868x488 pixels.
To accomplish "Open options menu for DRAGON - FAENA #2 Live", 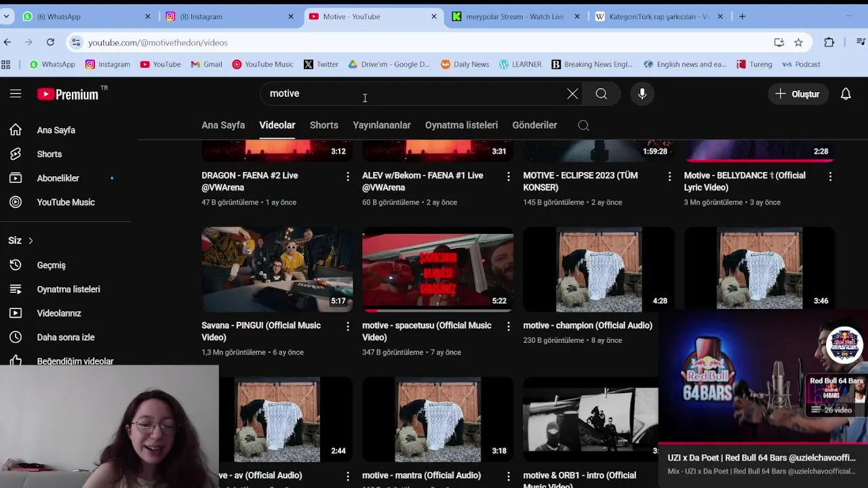I will point(348,176).
